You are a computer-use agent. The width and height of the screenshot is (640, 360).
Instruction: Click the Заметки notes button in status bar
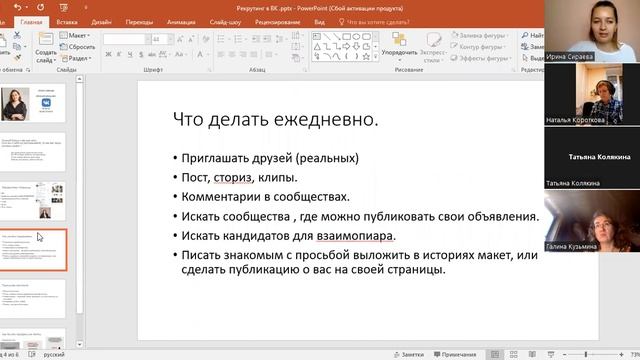409,354
